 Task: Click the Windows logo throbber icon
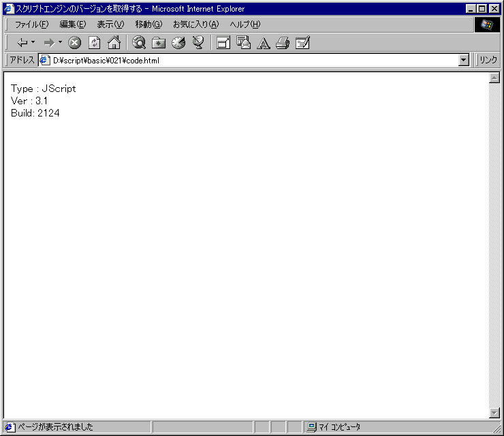coord(487,25)
